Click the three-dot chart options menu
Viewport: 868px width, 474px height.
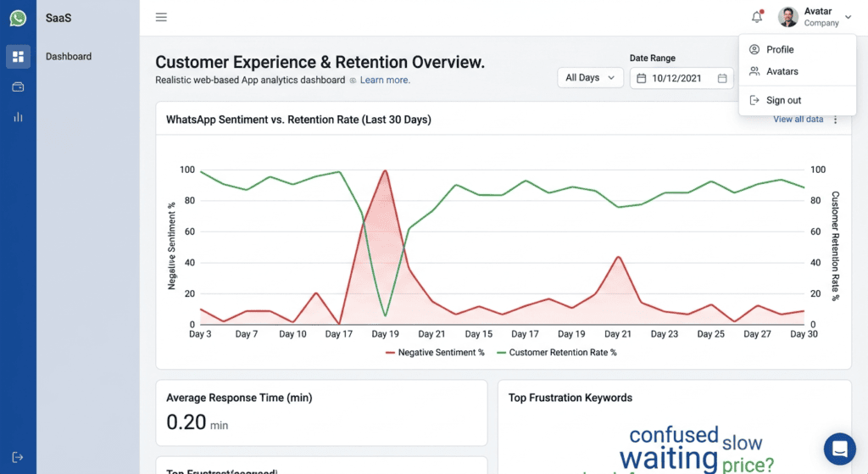tap(835, 120)
